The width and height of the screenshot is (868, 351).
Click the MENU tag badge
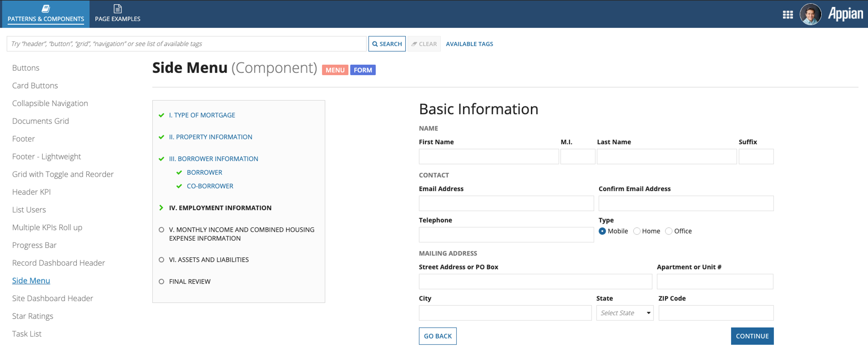click(335, 70)
